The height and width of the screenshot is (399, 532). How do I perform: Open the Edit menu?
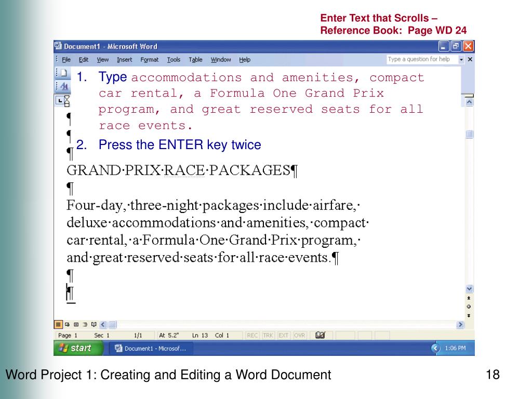tap(84, 60)
